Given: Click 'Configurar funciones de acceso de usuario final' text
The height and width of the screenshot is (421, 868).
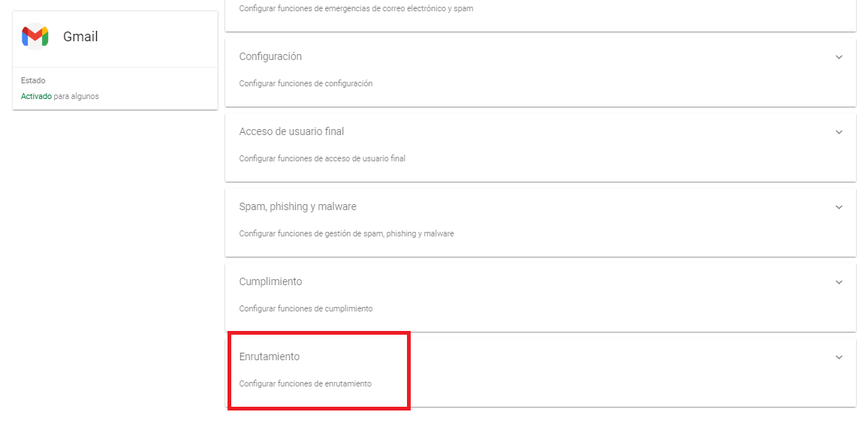Looking at the screenshot, I should pyautogui.click(x=322, y=158).
